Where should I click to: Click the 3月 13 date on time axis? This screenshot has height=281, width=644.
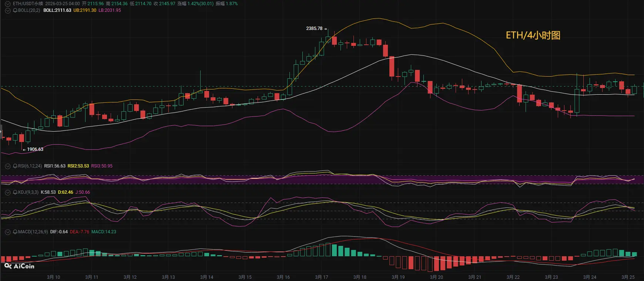click(x=168, y=277)
